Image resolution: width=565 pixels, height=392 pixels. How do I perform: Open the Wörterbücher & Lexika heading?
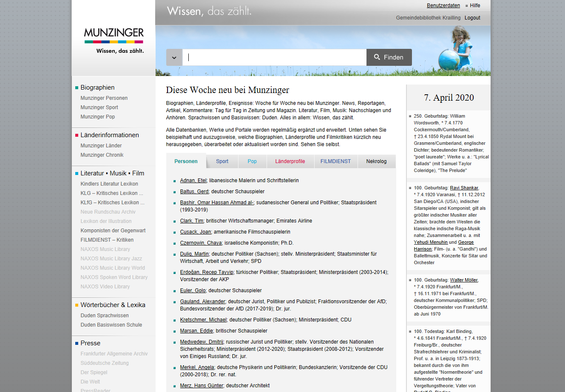click(x=113, y=305)
